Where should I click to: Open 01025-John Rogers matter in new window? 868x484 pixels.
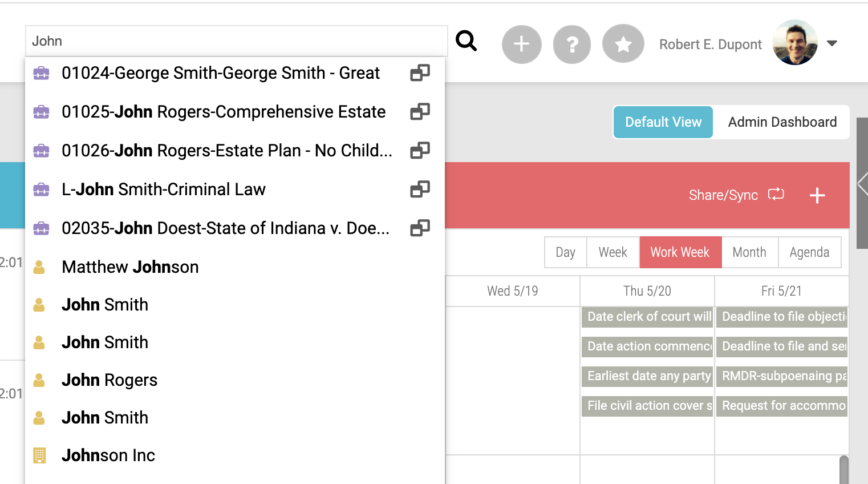pos(420,112)
